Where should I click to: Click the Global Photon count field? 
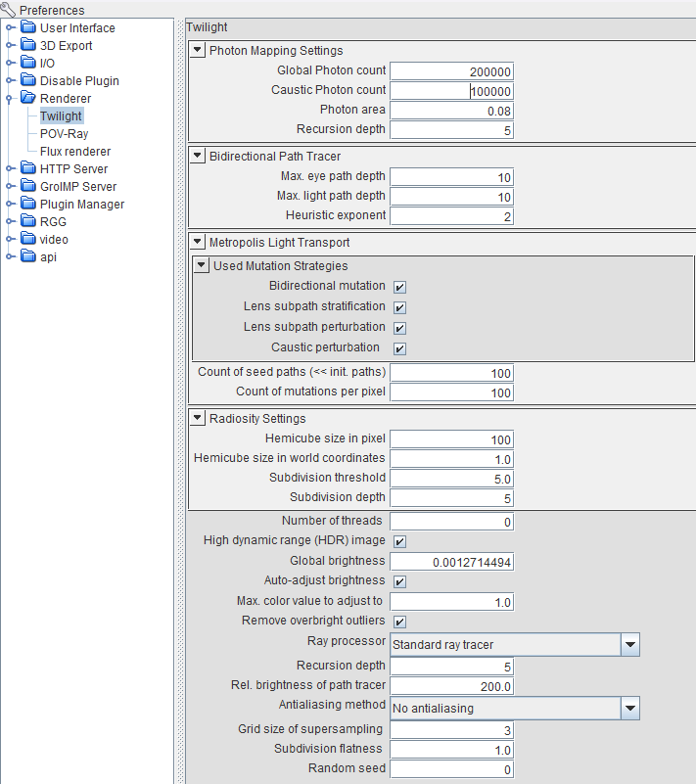[x=451, y=71]
